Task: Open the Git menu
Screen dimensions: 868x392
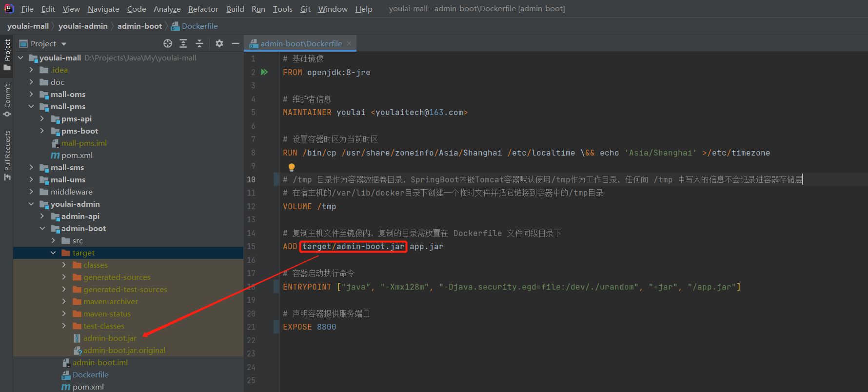Action: [x=305, y=9]
